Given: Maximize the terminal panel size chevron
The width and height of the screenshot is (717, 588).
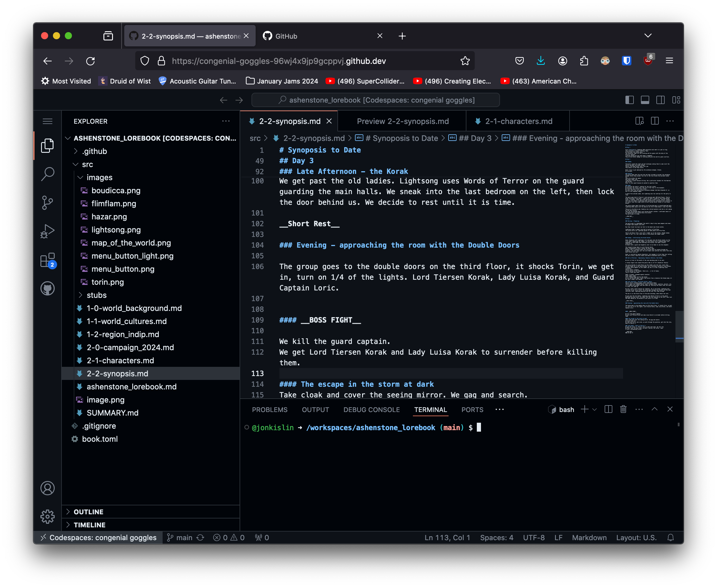Looking at the screenshot, I should coord(654,409).
